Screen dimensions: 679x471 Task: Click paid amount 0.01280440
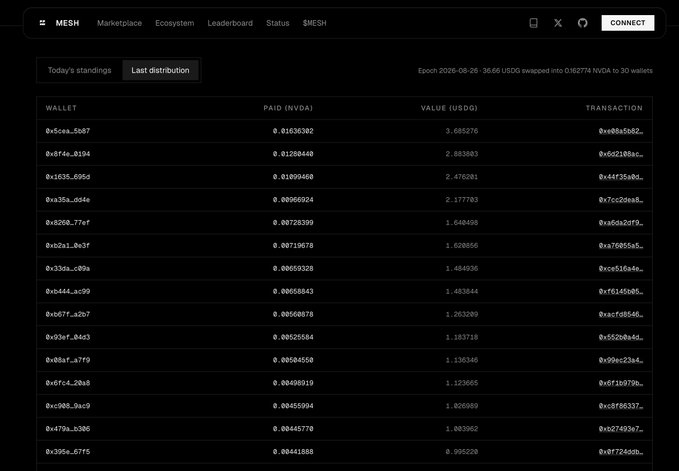click(x=293, y=154)
